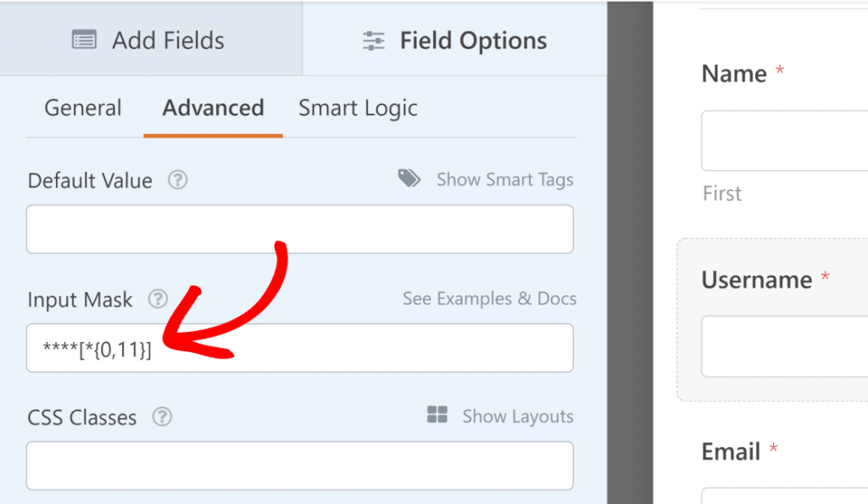Viewport: 868px width, 504px height.
Task: Open the Input Mask help tooltip
Action: click(158, 299)
